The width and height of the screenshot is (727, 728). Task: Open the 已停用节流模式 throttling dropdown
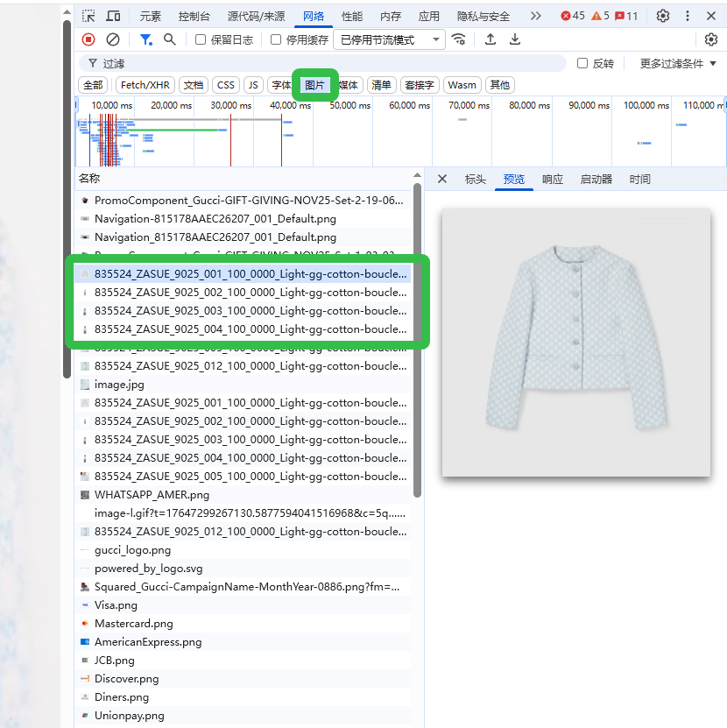(x=390, y=39)
